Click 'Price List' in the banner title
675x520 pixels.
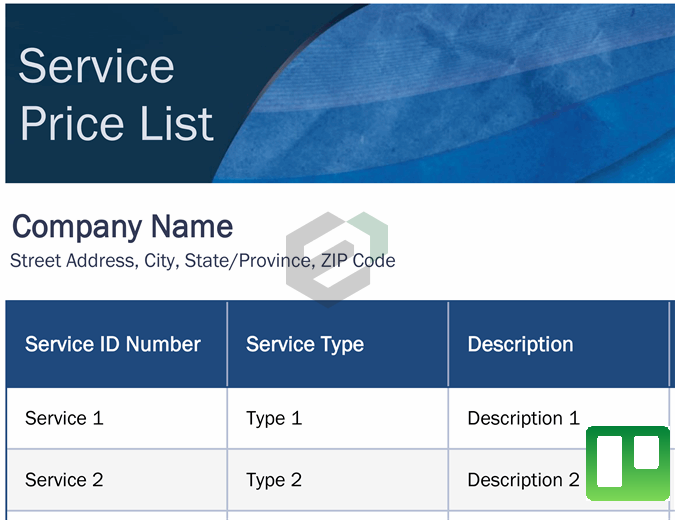116,124
